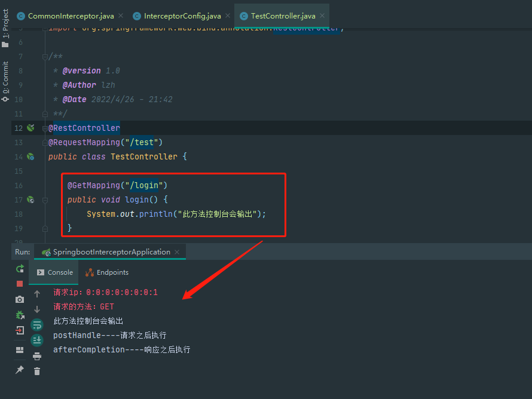Screen dimensions: 532x399
Task: Toggle soft-wrap in the console
Action: click(37, 325)
